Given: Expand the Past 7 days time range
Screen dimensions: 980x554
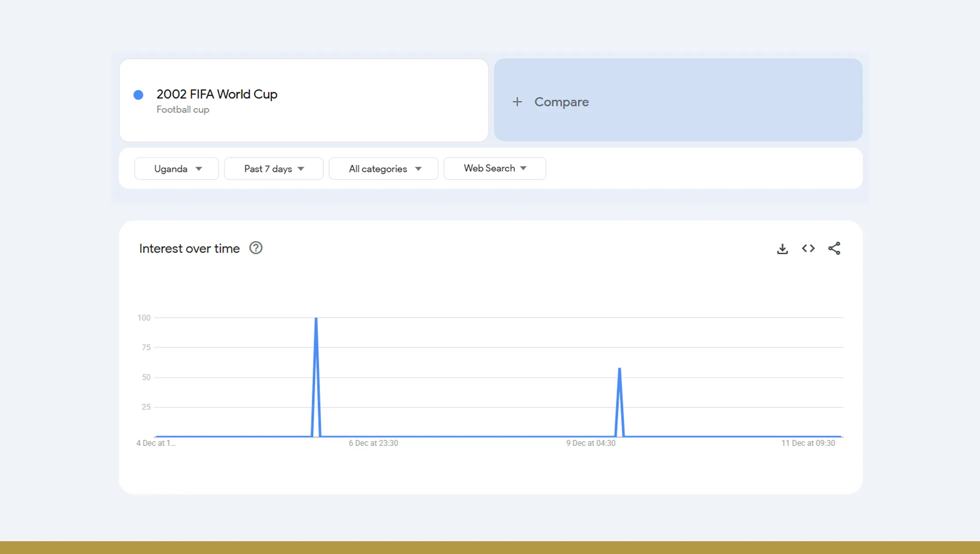Looking at the screenshot, I should (x=273, y=169).
